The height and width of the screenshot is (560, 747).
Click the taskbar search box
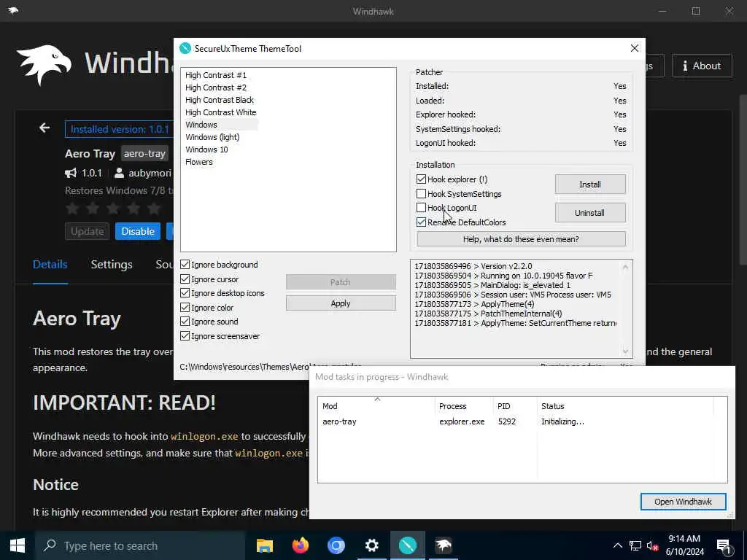(x=140, y=545)
